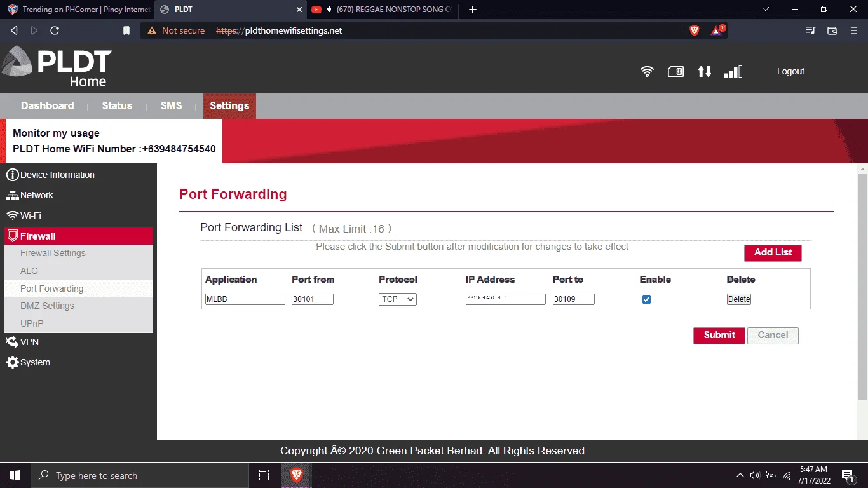Click the Brave Rewards triangle icon
868x488 pixels.
[717, 30]
